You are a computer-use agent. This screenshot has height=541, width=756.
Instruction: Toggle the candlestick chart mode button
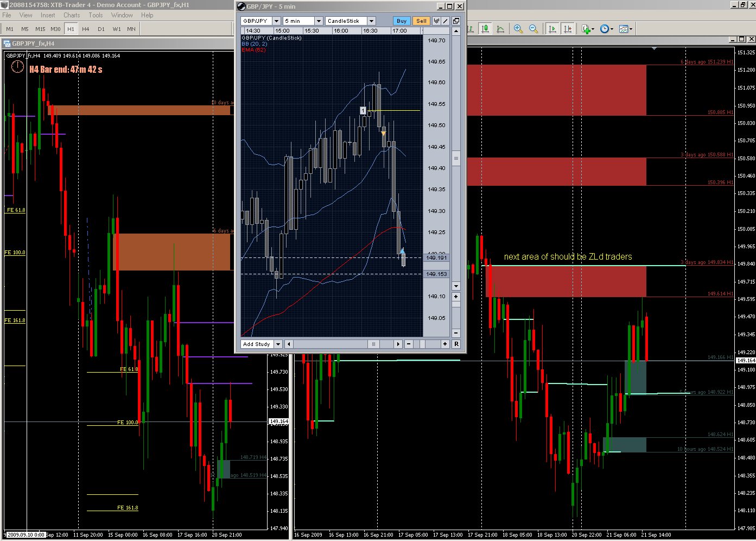point(485,29)
